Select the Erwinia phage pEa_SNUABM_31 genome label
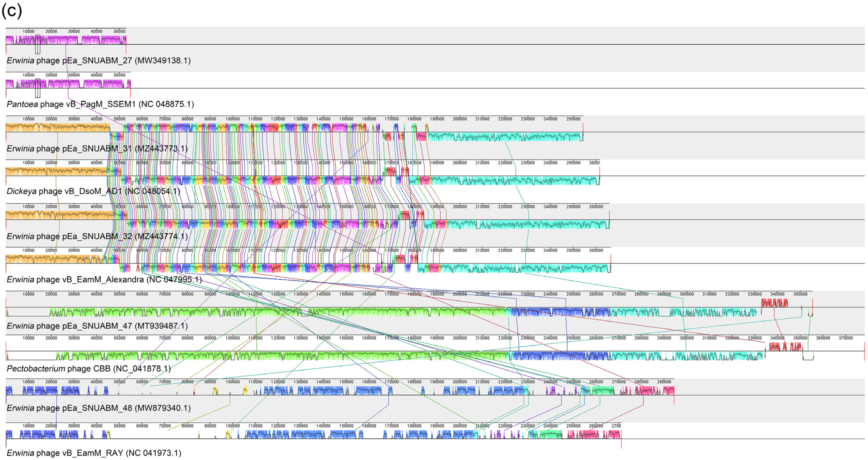 click(x=97, y=149)
